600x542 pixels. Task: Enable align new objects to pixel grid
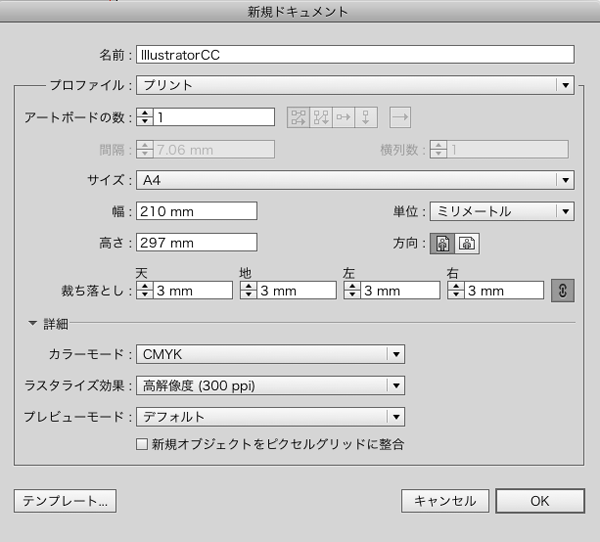pyautogui.click(x=141, y=443)
